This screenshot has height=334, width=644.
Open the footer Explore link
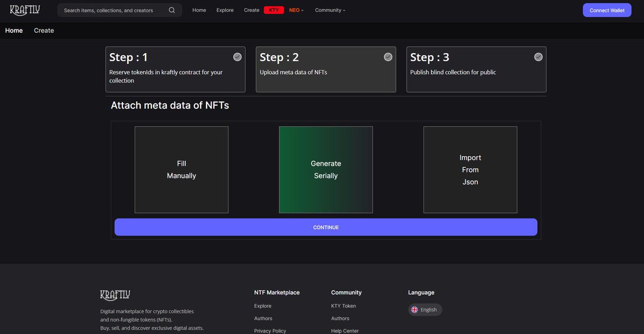[263, 306]
